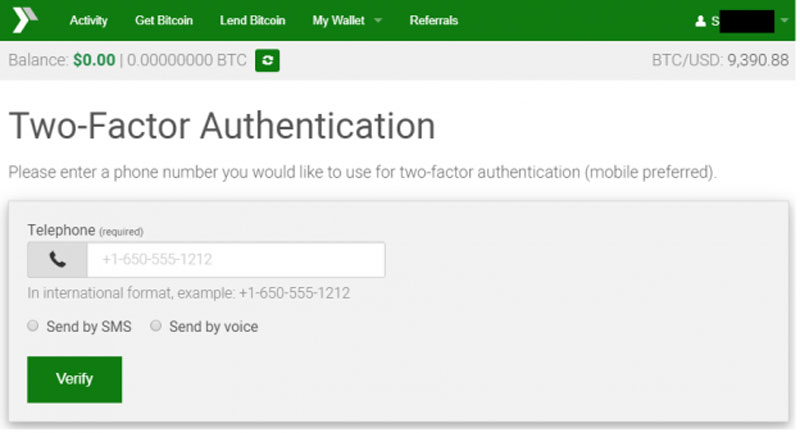This screenshot has width=800, height=433.
Task: Open the Activity page
Action: pyautogui.click(x=88, y=21)
